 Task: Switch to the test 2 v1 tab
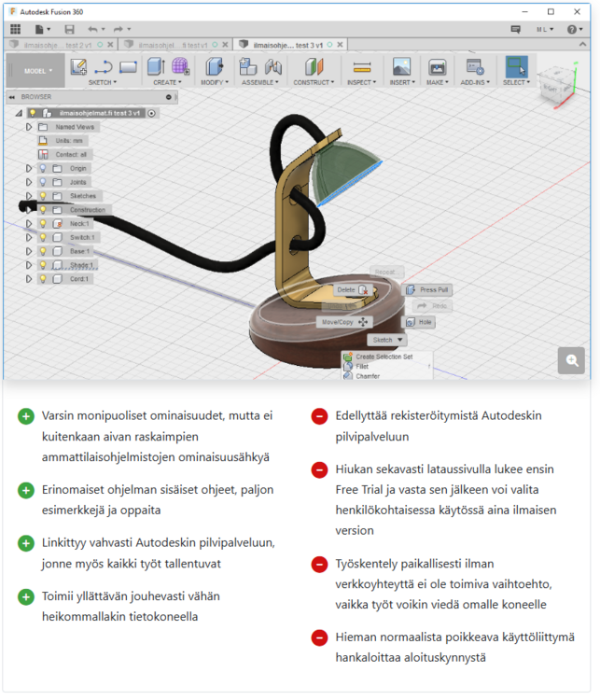tap(58, 45)
